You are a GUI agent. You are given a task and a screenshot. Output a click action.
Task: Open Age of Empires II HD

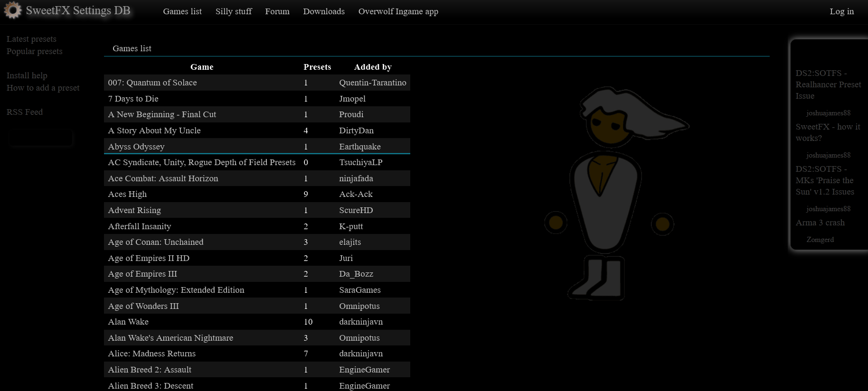[x=149, y=258]
